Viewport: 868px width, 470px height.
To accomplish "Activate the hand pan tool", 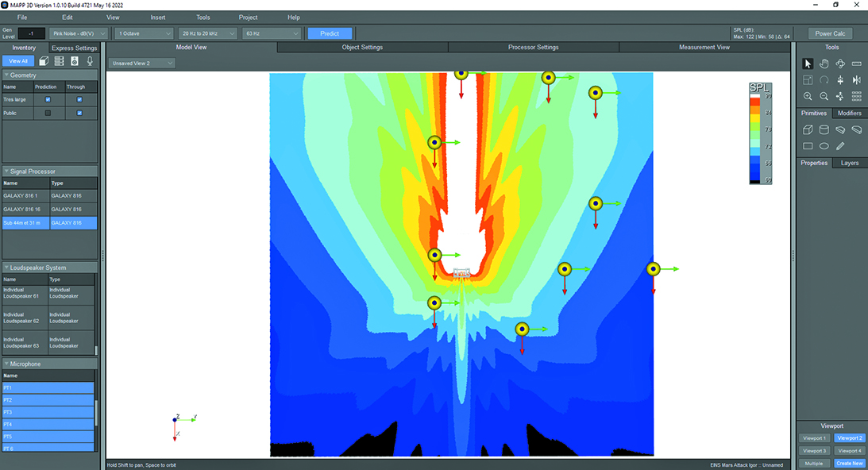I will click(824, 64).
